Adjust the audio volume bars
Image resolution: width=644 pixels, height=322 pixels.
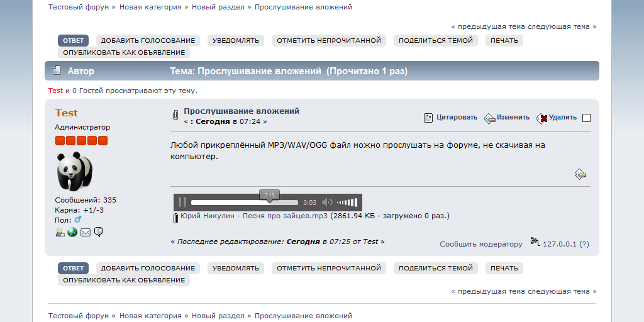click(x=347, y=203)
